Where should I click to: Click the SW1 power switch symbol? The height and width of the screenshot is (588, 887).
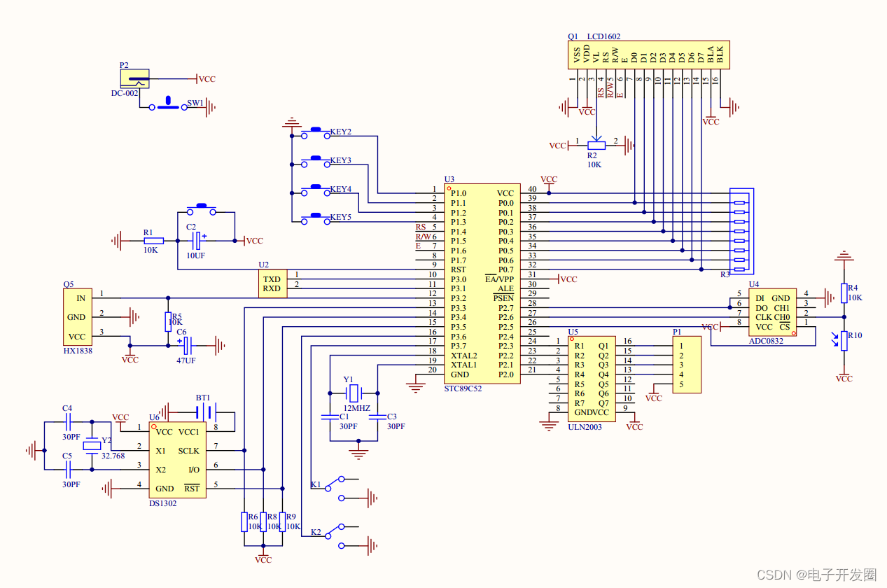pos(169,104)
